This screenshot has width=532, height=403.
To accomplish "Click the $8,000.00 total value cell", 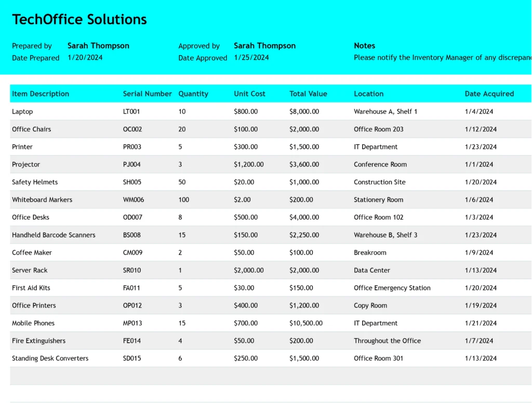I will pos(304,112).
